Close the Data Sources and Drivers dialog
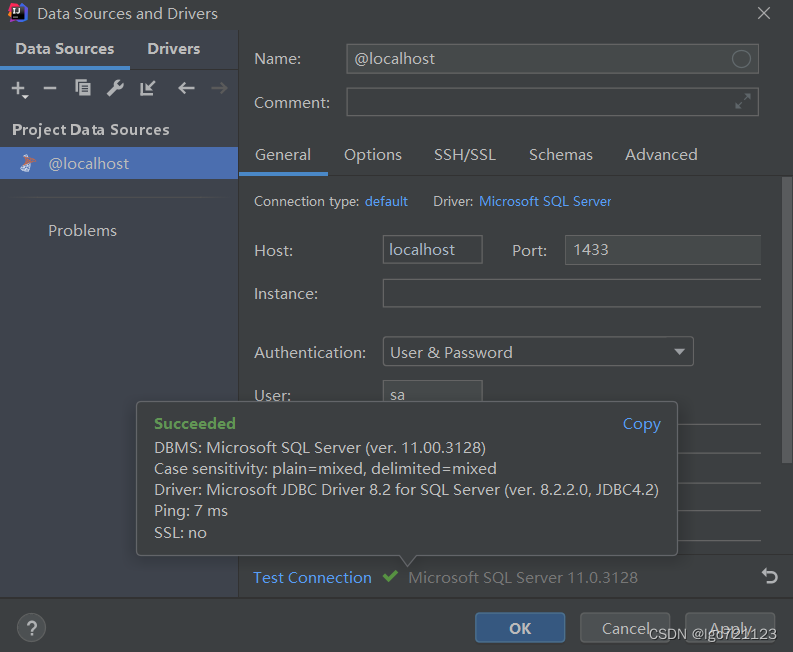This screenshot has width=793, height=652. (x=764, y=13)
